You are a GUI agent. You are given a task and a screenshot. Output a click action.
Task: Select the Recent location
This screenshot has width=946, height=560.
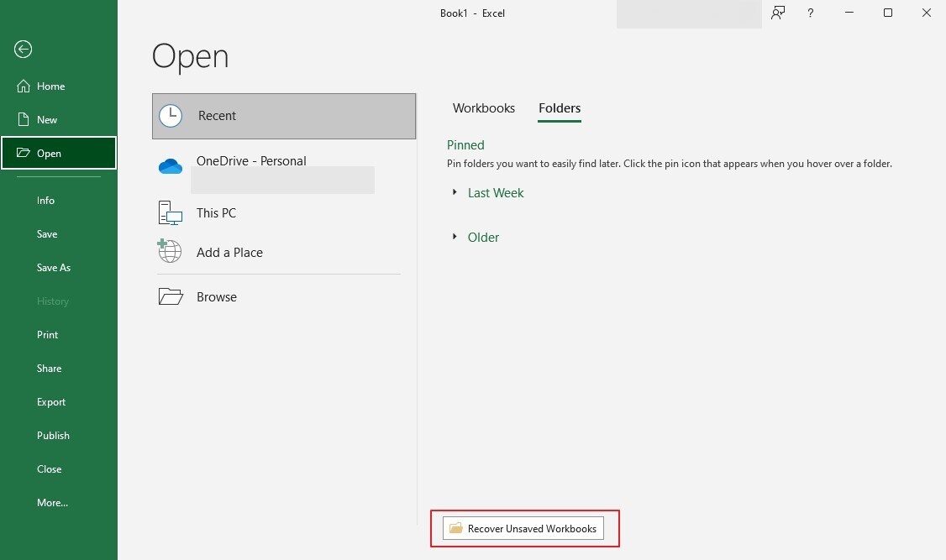(x=284, y=116)
